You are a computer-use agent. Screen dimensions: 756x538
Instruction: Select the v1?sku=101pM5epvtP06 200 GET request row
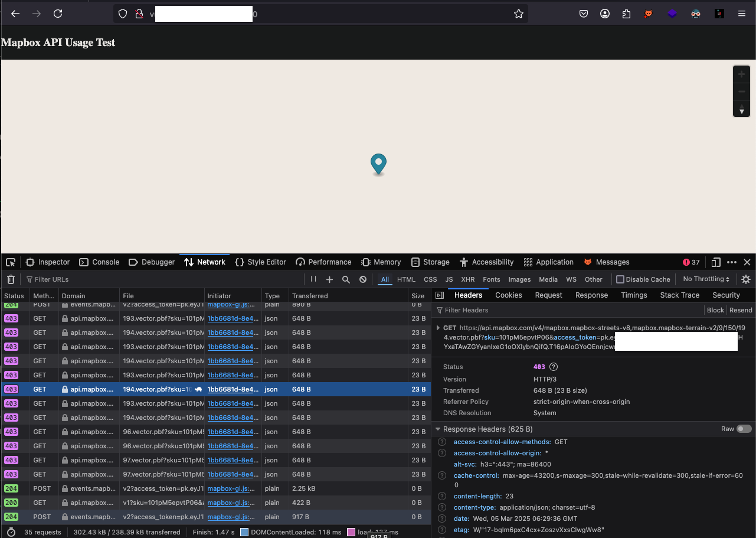click(x=215, y=503)
